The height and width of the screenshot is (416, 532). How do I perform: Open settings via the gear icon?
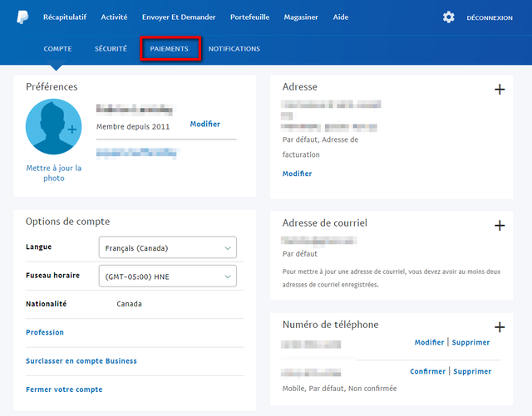[449, 17]
